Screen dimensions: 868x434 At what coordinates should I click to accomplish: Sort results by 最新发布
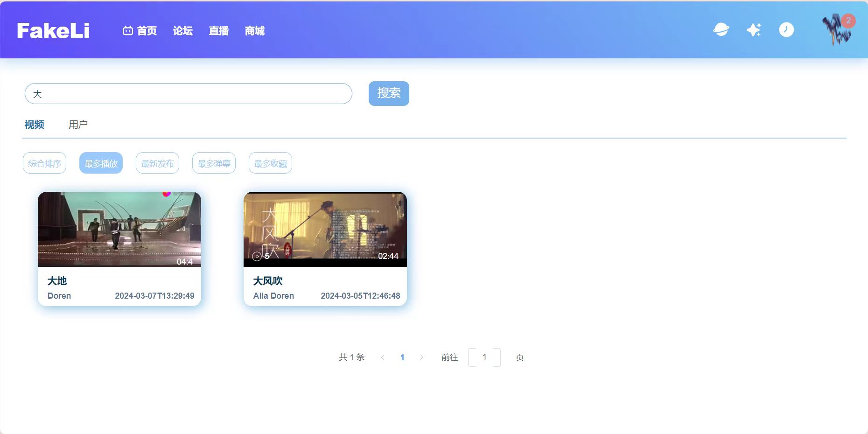click(157, 163)
